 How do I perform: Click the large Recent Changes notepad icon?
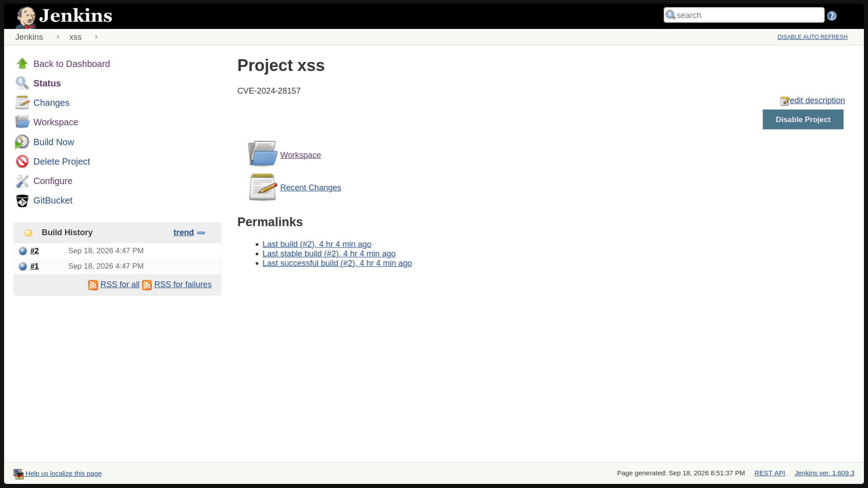(x=263, y=187)
